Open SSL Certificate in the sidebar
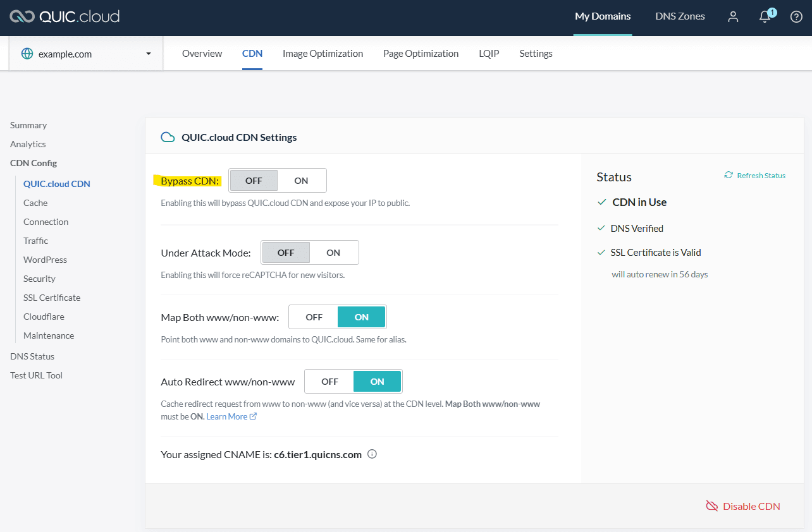Screen dimensions: 812x532 point(52,298)
